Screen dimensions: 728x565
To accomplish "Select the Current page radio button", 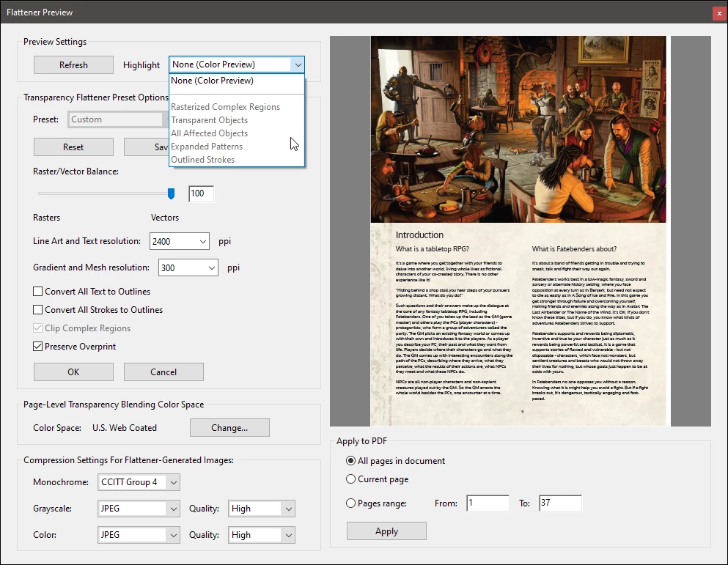I will 350,479.
